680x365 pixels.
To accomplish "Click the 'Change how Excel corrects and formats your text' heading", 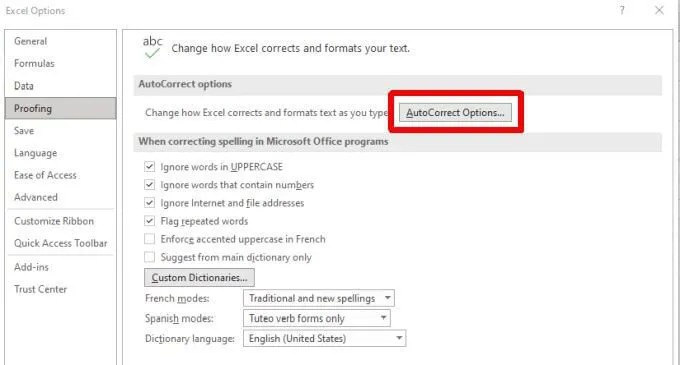I will click(291, 48).
